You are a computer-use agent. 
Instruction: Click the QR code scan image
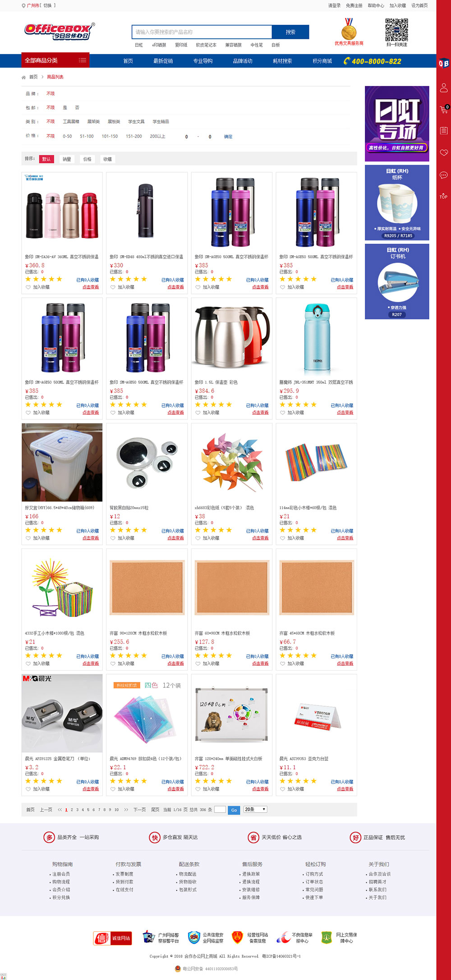(396, 30)
